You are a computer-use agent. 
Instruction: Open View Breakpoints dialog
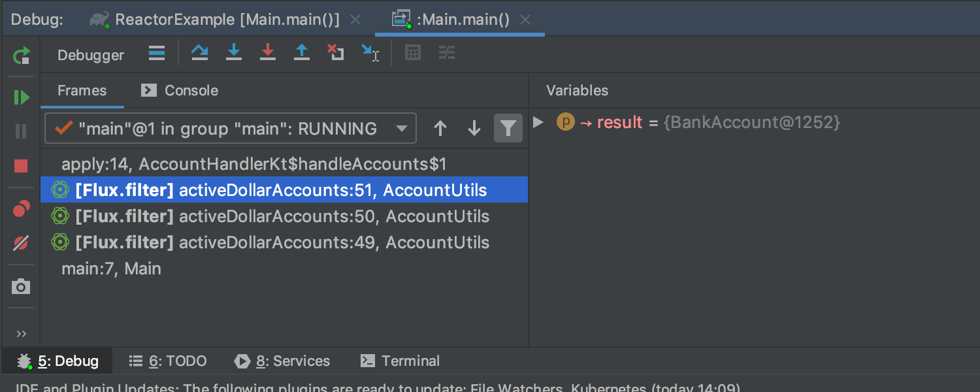tap(21, 209)
